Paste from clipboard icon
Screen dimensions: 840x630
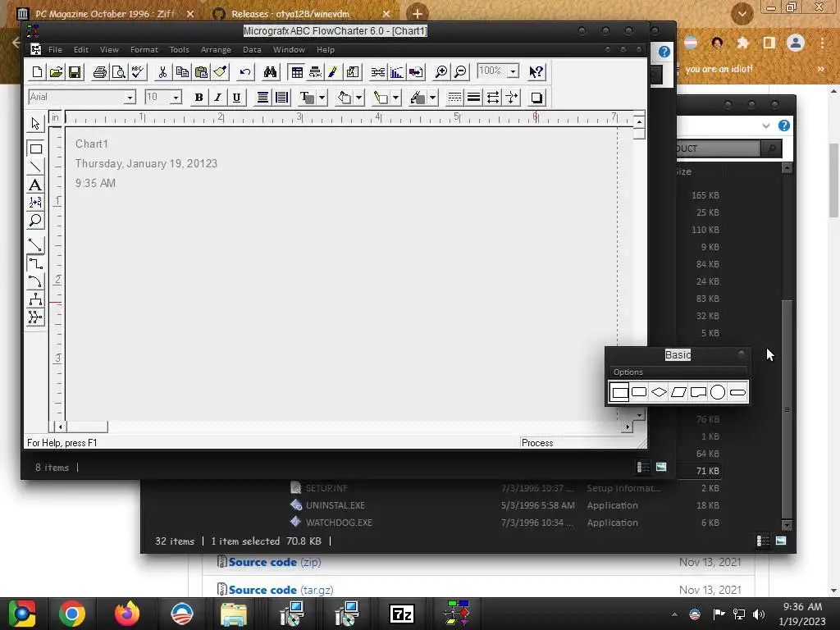click(202, 72)
